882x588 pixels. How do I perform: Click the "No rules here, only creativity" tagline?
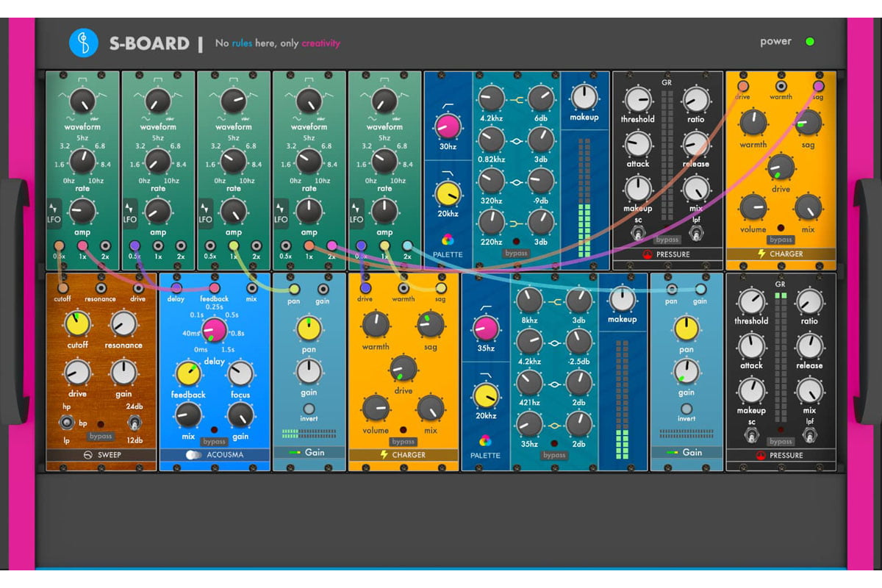point(278,43)
